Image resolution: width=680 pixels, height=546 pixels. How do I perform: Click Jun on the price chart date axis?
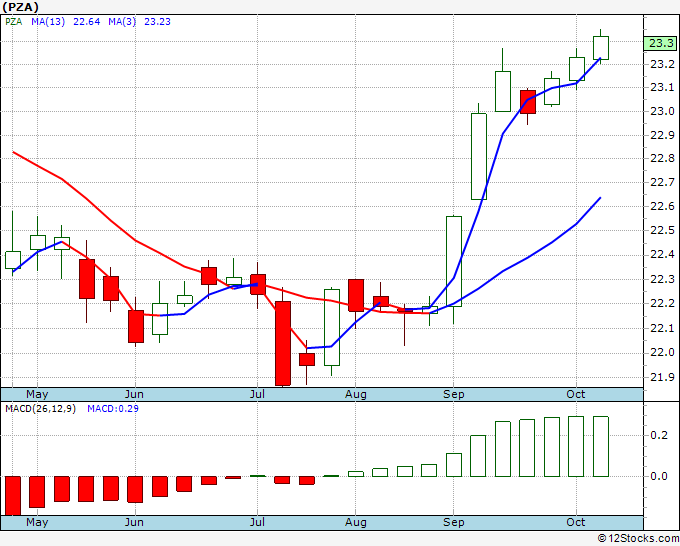(x=134, y=394)
